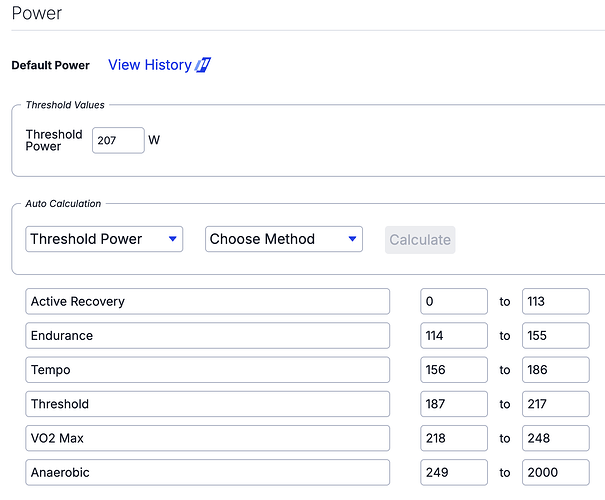Click Tempo upper bound field 186
Screen dimensions: 605x500
[556, 370]
